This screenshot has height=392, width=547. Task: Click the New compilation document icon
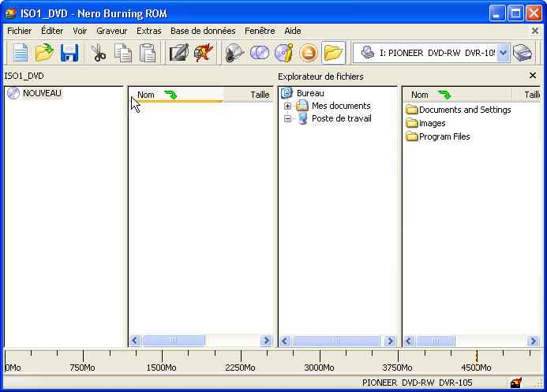tap(21, 53)
